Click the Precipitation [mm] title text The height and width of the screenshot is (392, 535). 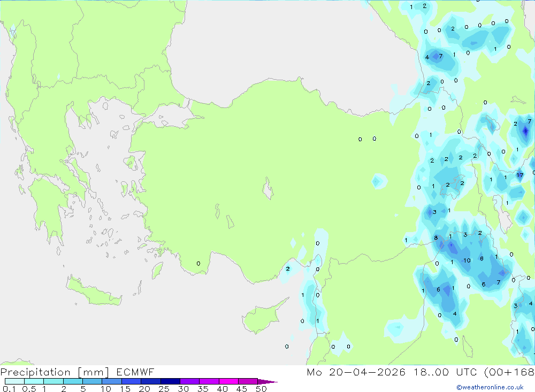pos(55,372)
